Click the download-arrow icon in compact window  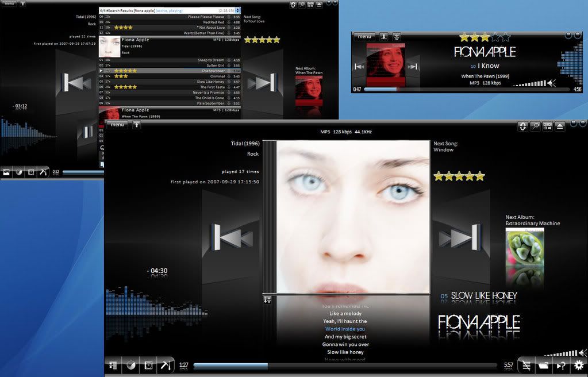pos(383,37)
